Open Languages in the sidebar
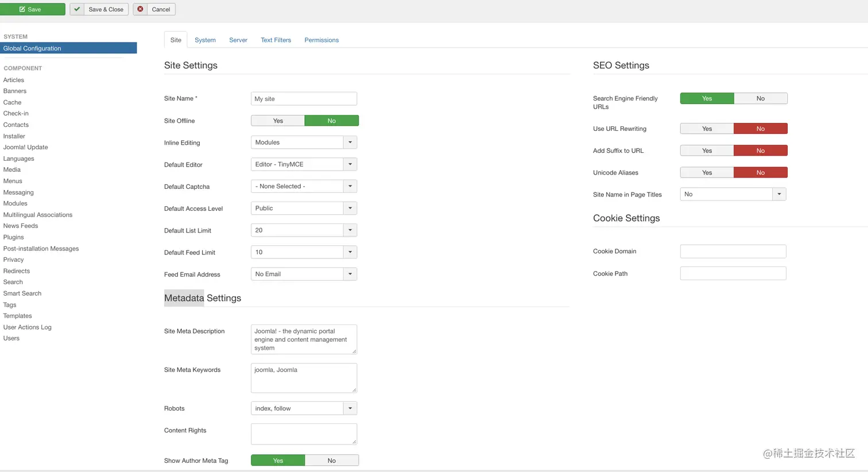 click(x=19, y=158)
